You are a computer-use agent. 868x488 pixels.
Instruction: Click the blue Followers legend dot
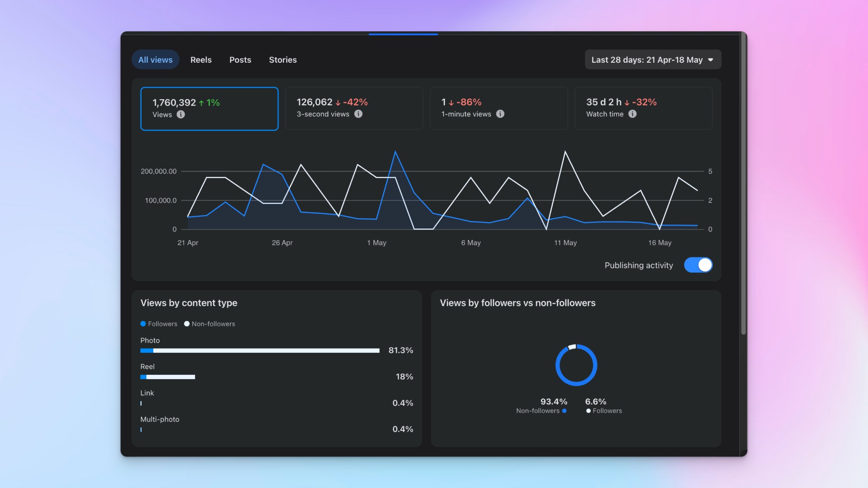click(x=143, y=324)
